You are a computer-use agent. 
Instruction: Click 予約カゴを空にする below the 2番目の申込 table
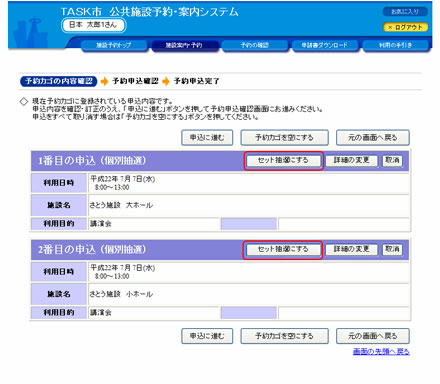pyautogui.click(x=284, y=336)
